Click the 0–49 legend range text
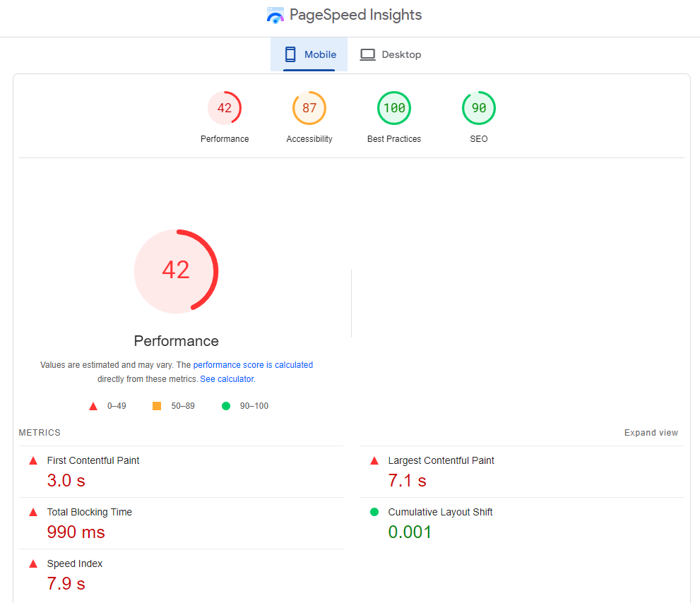The width and height of the screenshot is (700, 603). [x=117, y=406]
